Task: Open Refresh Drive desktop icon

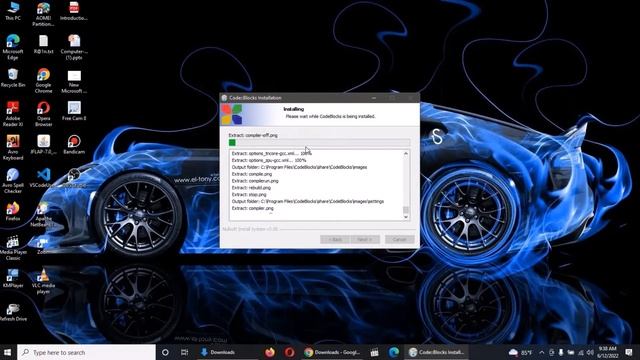Action: pos(13,312)
